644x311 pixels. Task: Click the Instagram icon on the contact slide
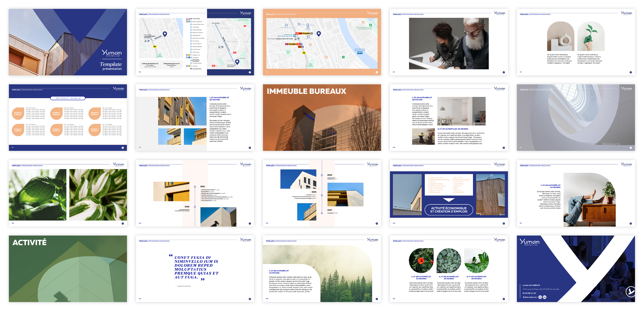tap(540, 297)
